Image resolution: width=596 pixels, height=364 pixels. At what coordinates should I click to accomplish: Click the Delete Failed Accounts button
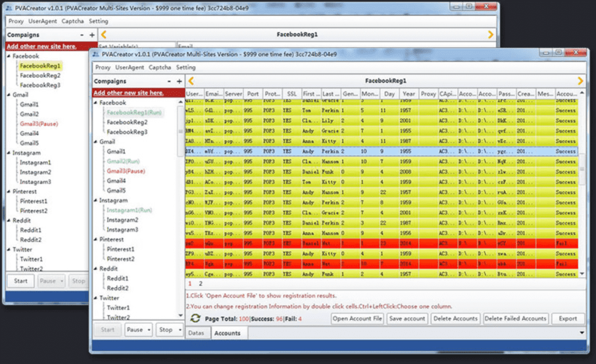click(x=516, y=319)
